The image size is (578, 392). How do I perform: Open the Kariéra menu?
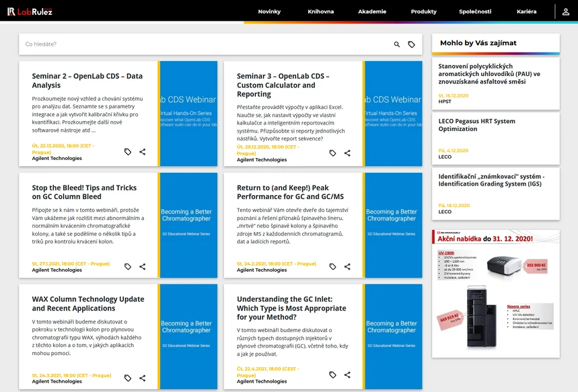pyautogui.click(x=526, y=11)
